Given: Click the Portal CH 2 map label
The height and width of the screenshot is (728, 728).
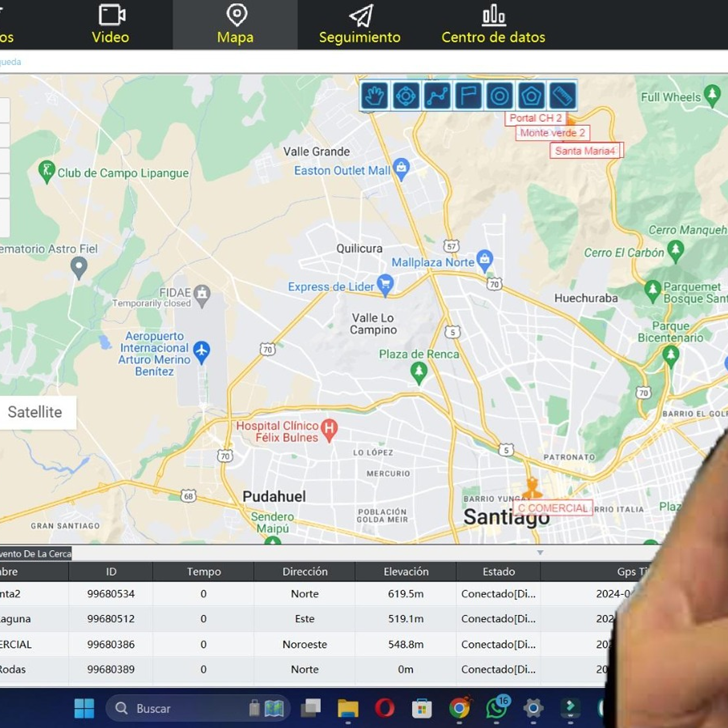Looking at the screenshot, I should pyautogui.click(x=535, y=118).
